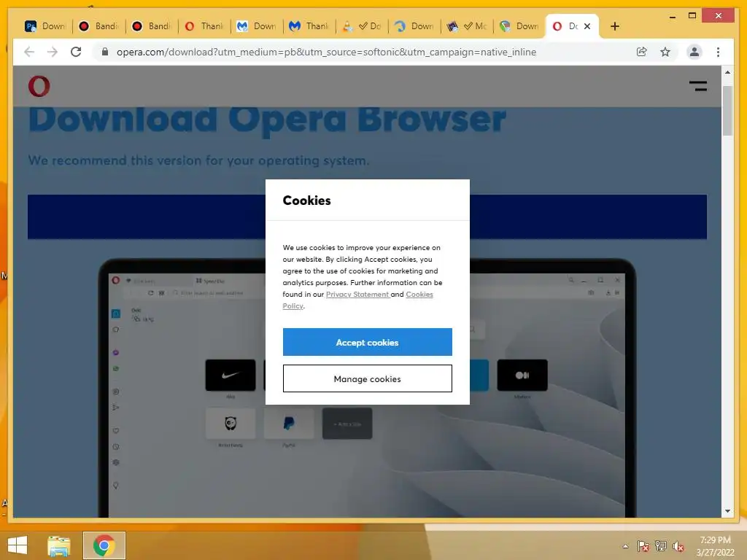Screen dimensions: 747x560
Task: Switch to the first Bandicam tab
Action: [x=98, y=26]
